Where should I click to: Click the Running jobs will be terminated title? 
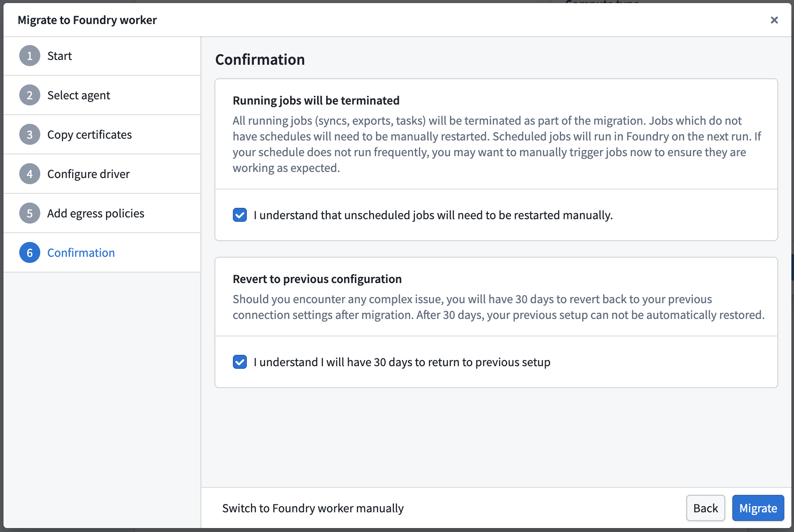point(316,101)
